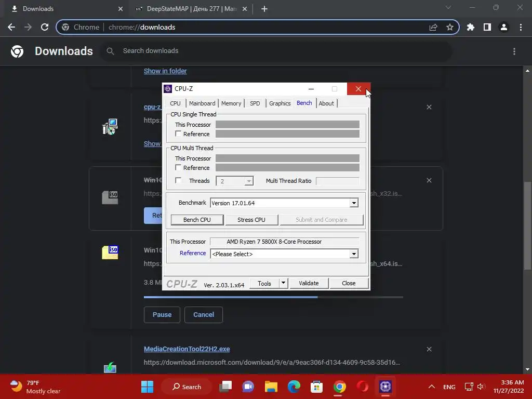This screenshot has height=399, width=532.
Task: Show hidden system tray icons
Action: click(432, 387)
